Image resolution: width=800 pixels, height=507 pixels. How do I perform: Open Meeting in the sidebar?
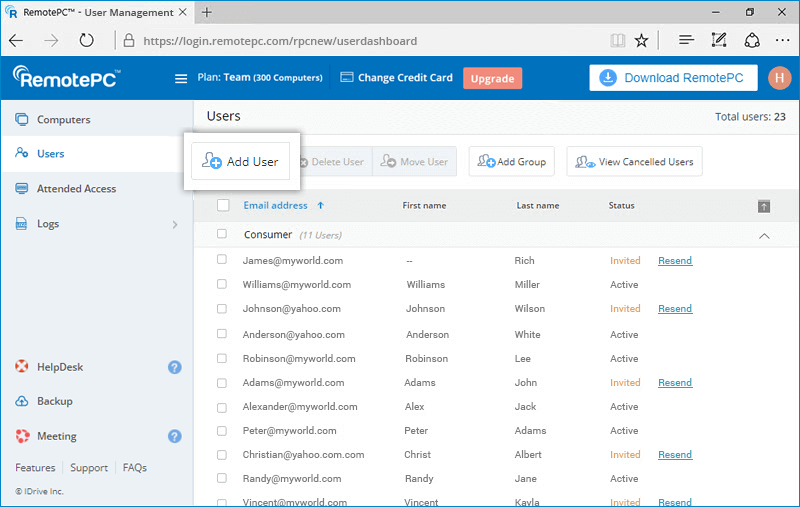click(x=57, y=436)
